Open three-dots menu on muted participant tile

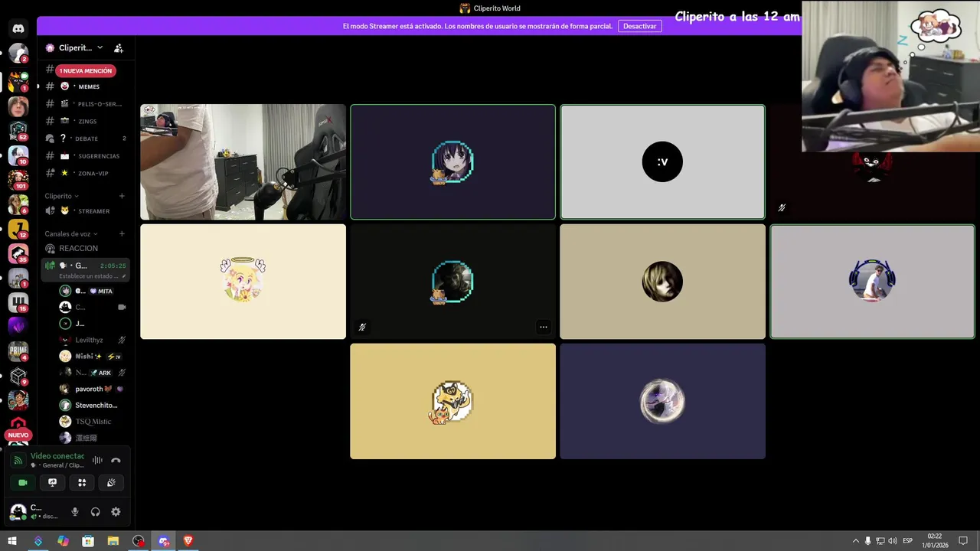click(544, 327)
